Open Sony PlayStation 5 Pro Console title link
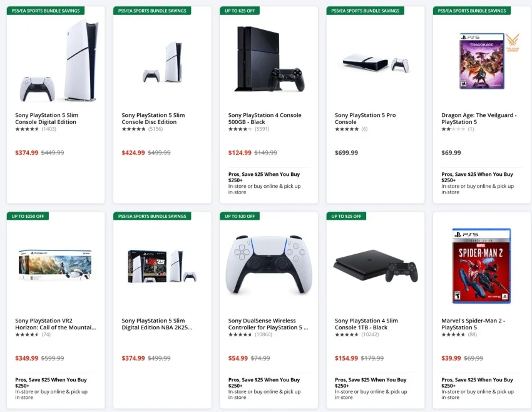Image resolution: width=532 pixels, height=412 pixels. (365, 118)
